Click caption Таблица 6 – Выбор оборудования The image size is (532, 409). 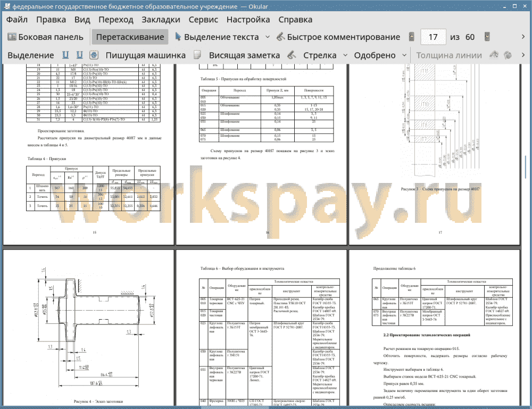point(242,269)
